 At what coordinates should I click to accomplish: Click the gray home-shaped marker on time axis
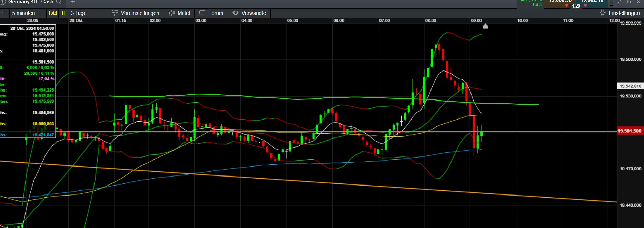[485, 26]
